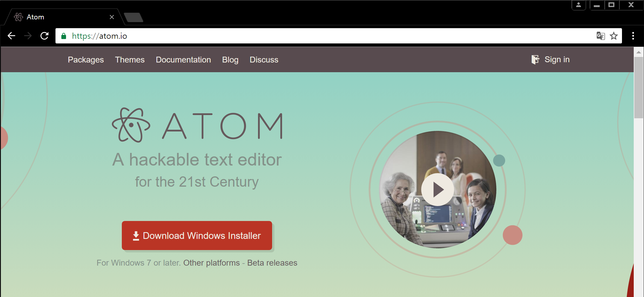Viewport: 644px width, 297px height.
Task: Click the Chrome profile user icon
Action: tap(579, 5)
